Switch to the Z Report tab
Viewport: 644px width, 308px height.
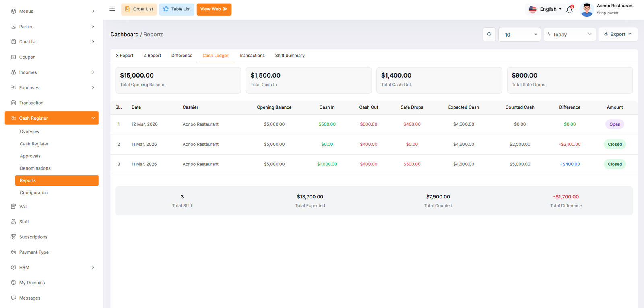tap(152, 56)
